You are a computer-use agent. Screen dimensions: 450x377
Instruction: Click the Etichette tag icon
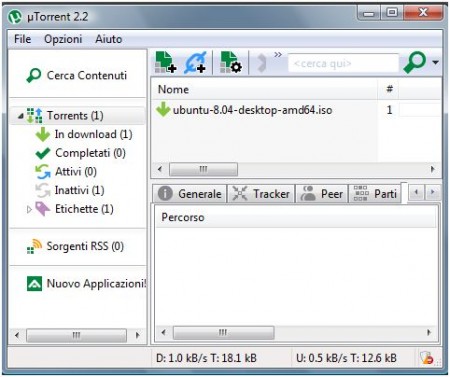click(x=43, y=209)
